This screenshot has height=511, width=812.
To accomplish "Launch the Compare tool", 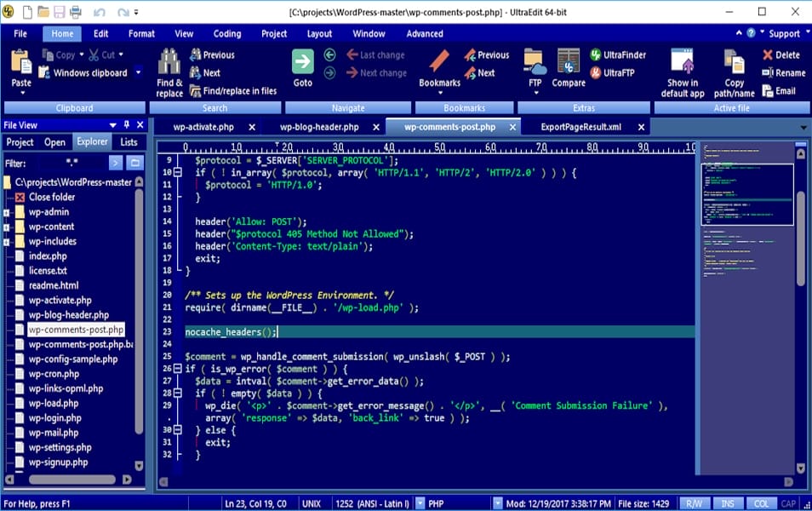I will [x=568, y=68].
